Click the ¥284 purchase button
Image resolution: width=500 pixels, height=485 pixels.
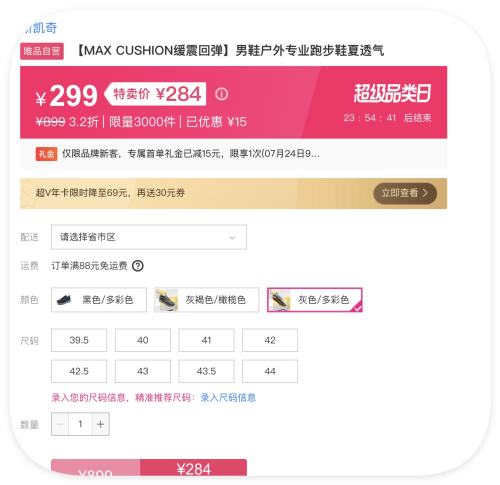tap(193, 467)
